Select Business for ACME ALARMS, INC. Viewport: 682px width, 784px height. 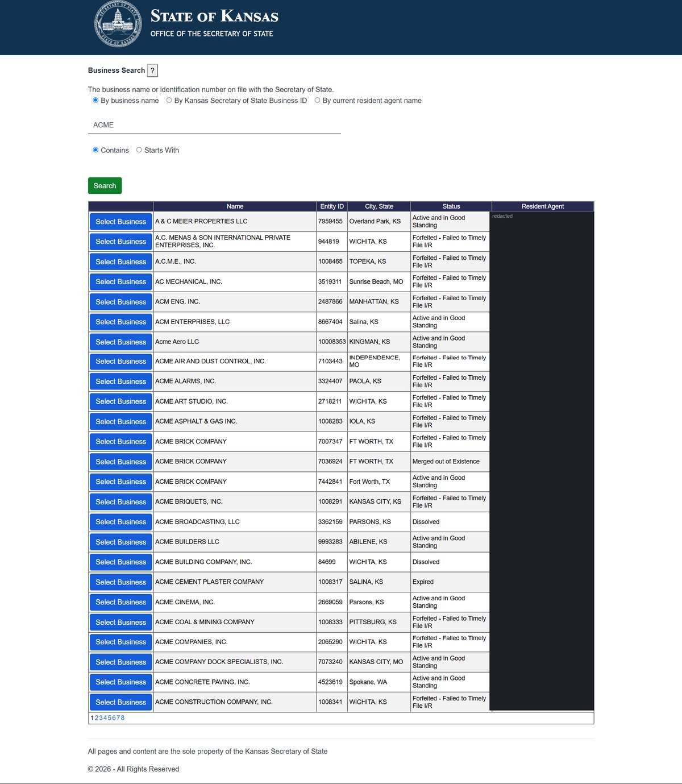[x=120, y=381]
